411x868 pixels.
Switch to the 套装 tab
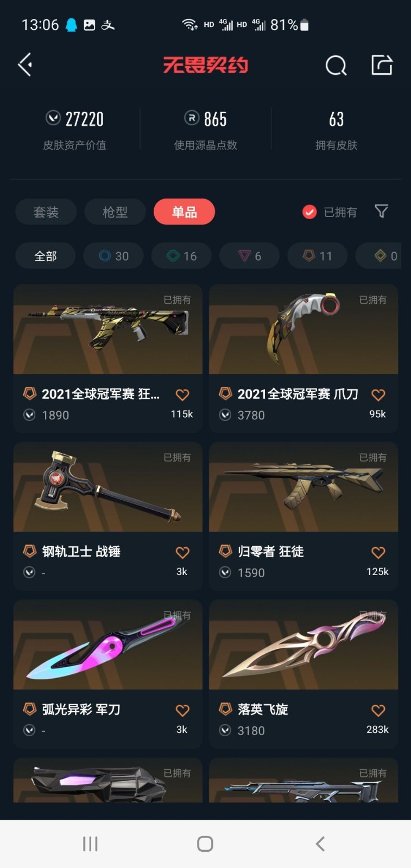click(46, 212)
